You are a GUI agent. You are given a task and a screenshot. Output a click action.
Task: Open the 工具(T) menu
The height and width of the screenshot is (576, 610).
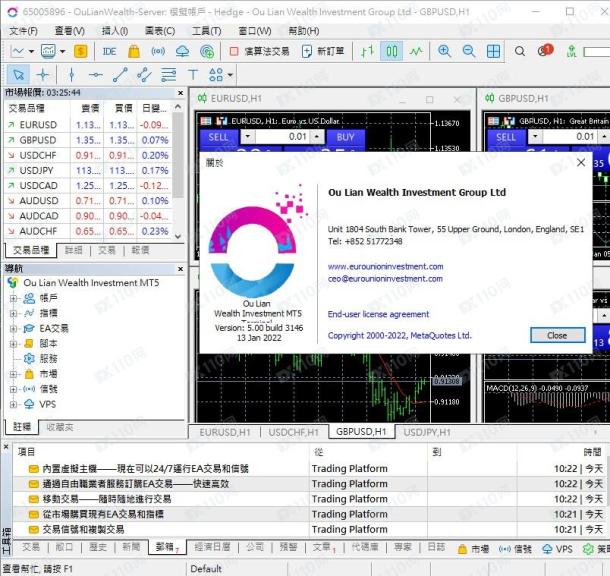(207, 31)
